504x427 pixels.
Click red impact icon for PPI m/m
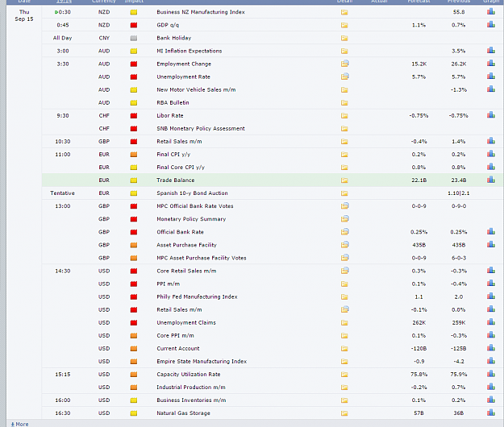point(134,284)
